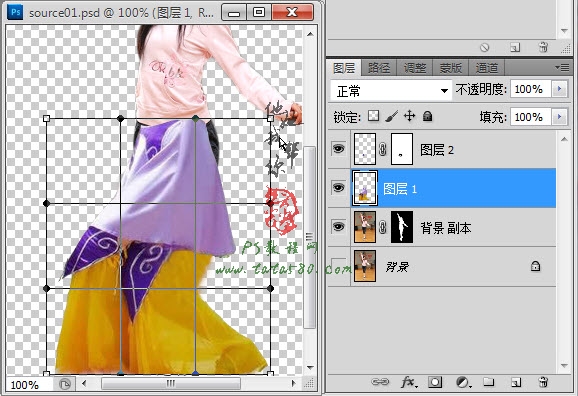Toggle visibility of 背景 副本 layer
Image resolution: width=578 pixels, height=396 pixels.
pos(338,226)
